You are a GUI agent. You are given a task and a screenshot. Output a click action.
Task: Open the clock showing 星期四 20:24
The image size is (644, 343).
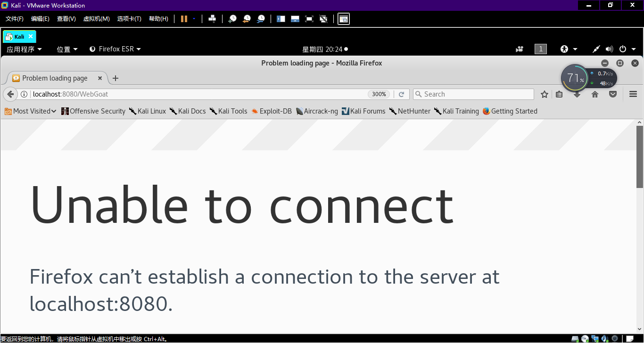click(325, 49)
